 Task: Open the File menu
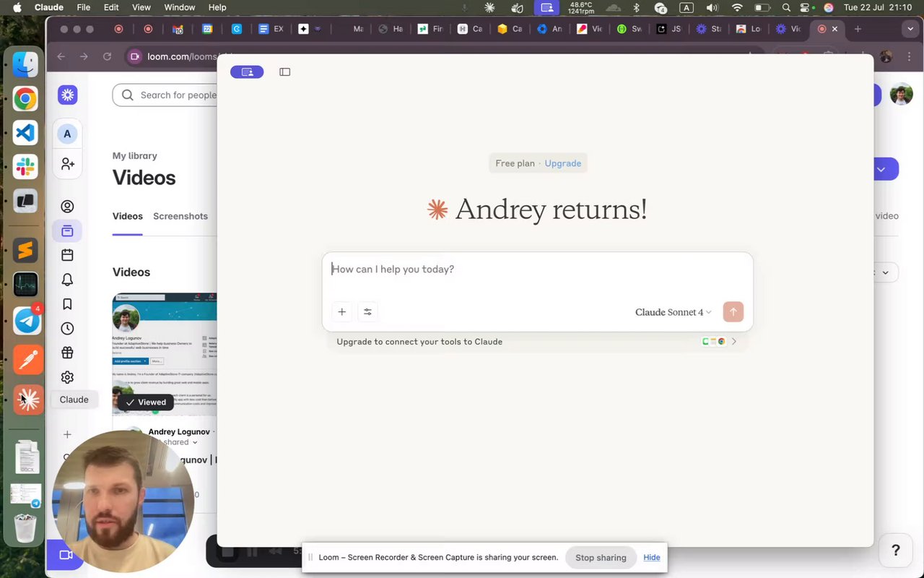point(84,7)
